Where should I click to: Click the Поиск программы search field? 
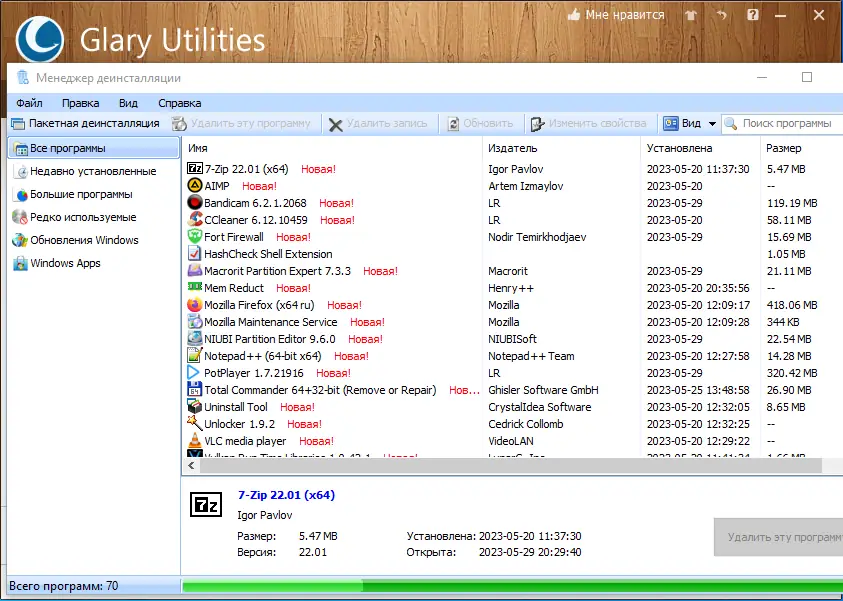782,124
